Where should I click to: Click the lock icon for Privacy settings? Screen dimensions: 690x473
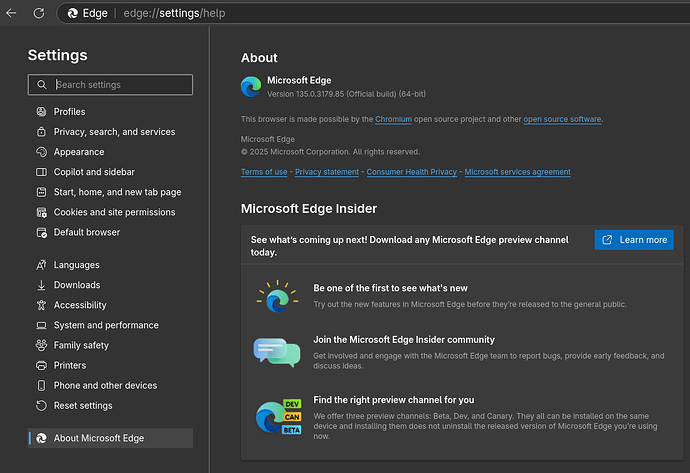pos(41,132)
